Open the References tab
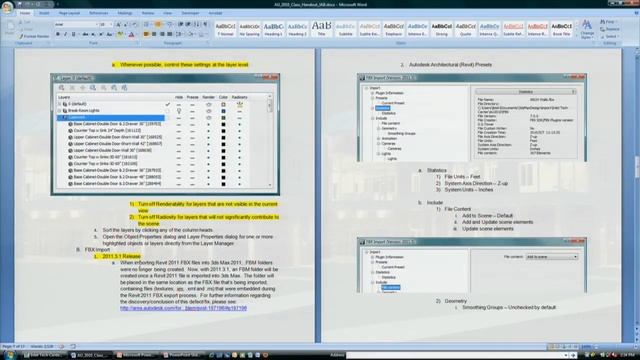The width and height of the screenshot is (640, 360). click(x=98, y=13)
